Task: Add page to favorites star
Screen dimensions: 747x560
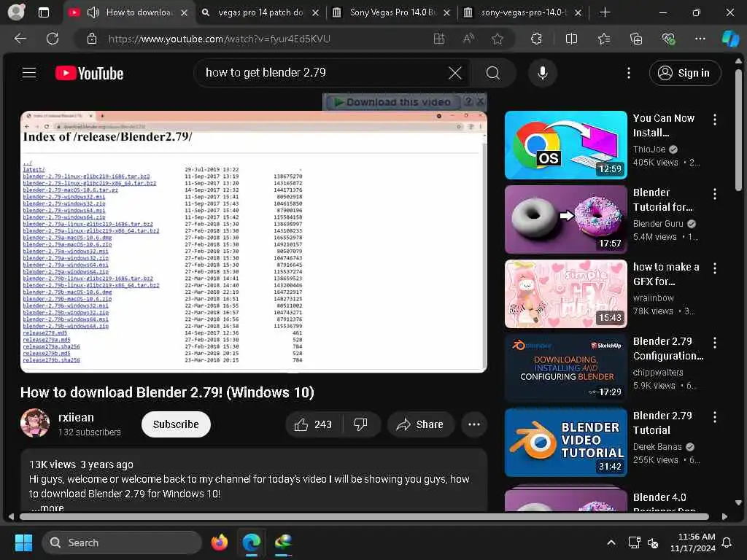Action: pos(498,39)
